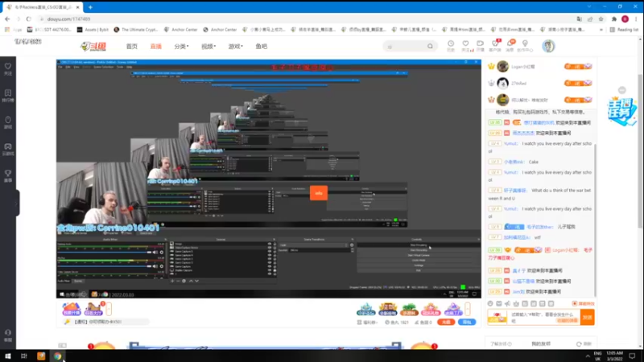Open the 鱼吧 nav item
Screen dimensions: 644x362
tap(261, 47)
